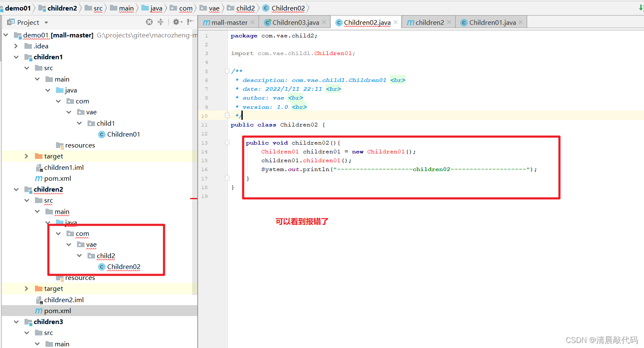Click the Children01 import on line 3
The image size is (644, 348).
[x=333, y=53]
